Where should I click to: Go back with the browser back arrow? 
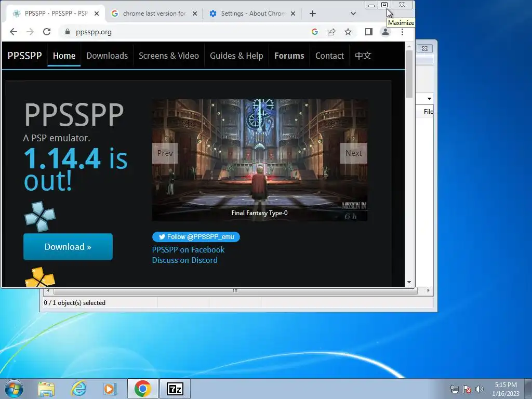[13, 32]
